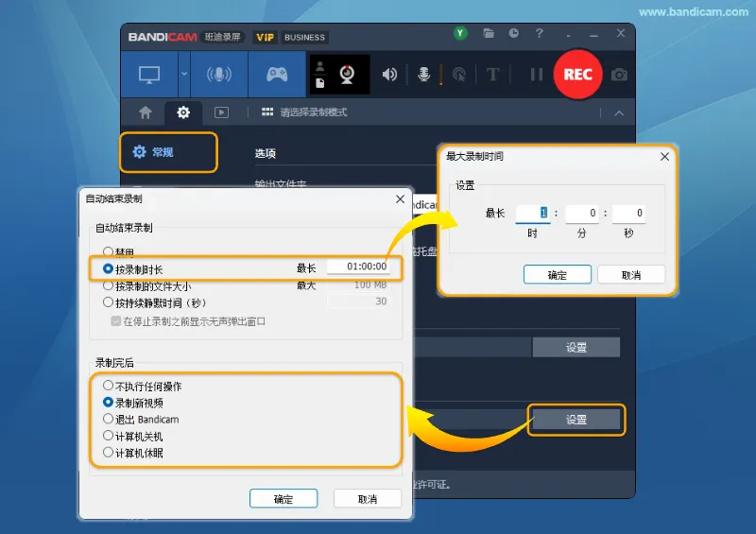Click hours field in 最大录制时间 dialog
This screenshot has height=534, width=756.
[533, 214]
